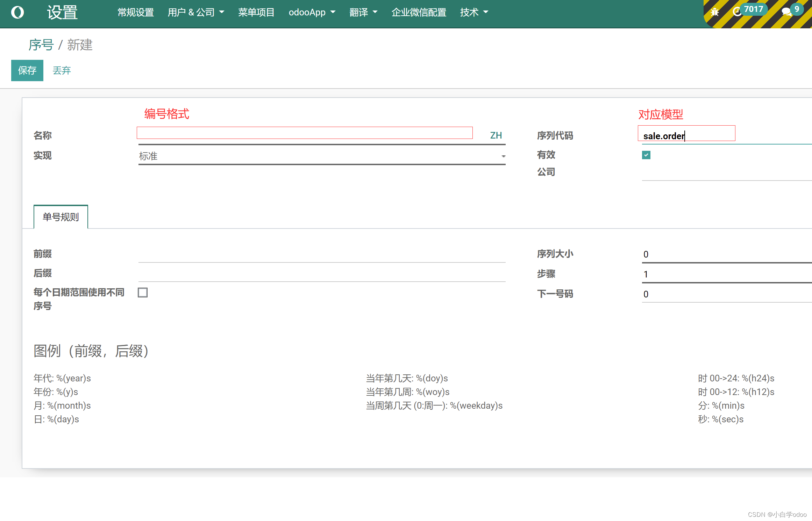Click the Odoo home logo icon
This screenshot has width=812, height=521.
(17, 12)
